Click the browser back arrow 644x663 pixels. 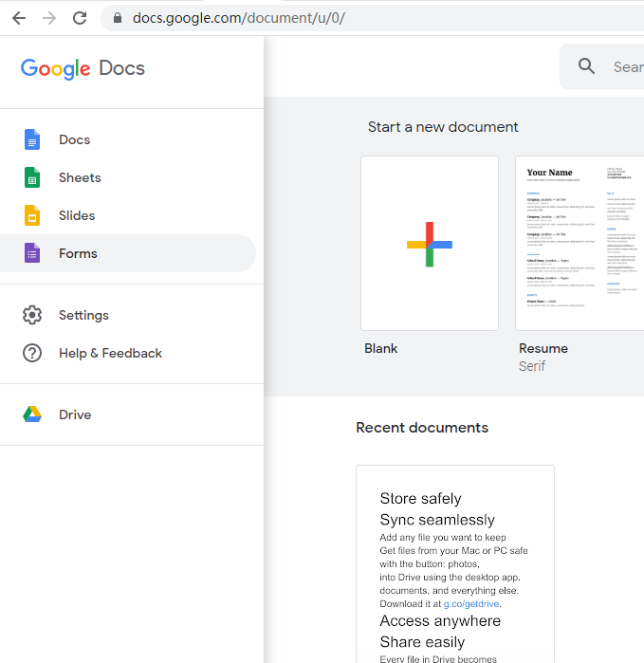tap(19, 18)
